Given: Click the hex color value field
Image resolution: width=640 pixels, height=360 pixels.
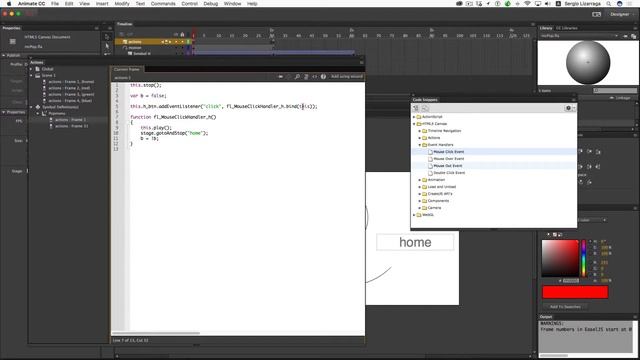Looking at the screenshot, I should click(x=571, y=281).
